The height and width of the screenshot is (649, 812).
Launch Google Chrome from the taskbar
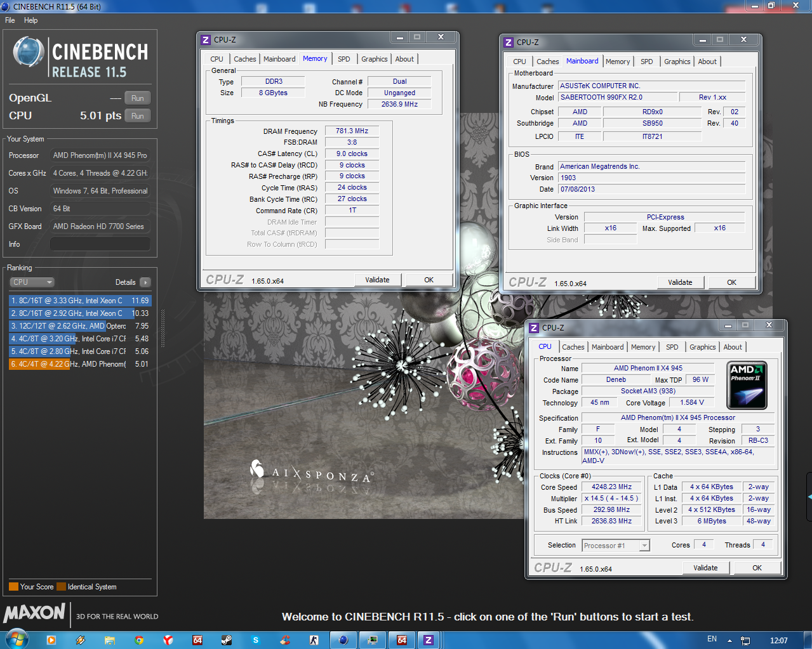click(x=139, y=640)
